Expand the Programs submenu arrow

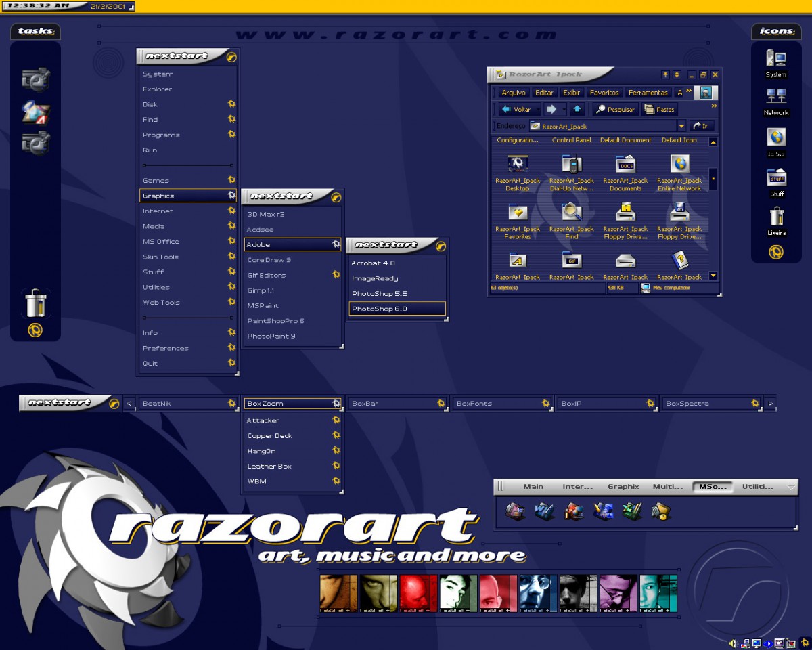pos(231,135)
